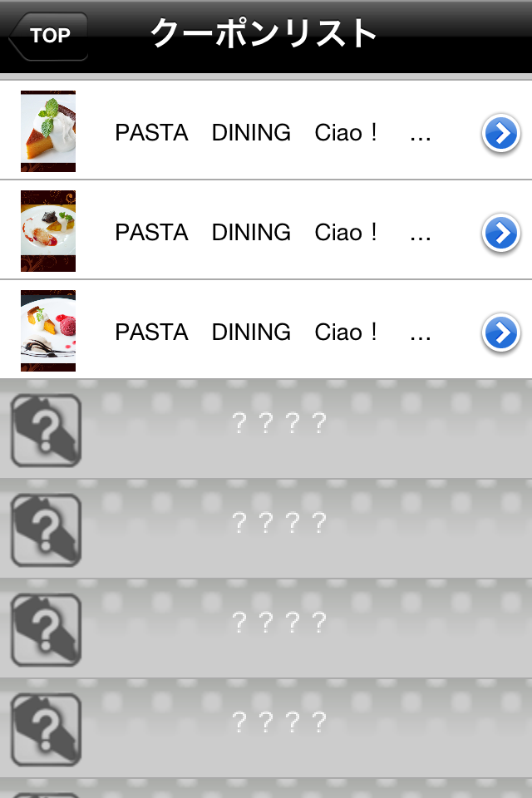Viewport: 532px width, 798px height.
Task: Open second coupon's blue disclosure arrow
Action: [501, 233]
